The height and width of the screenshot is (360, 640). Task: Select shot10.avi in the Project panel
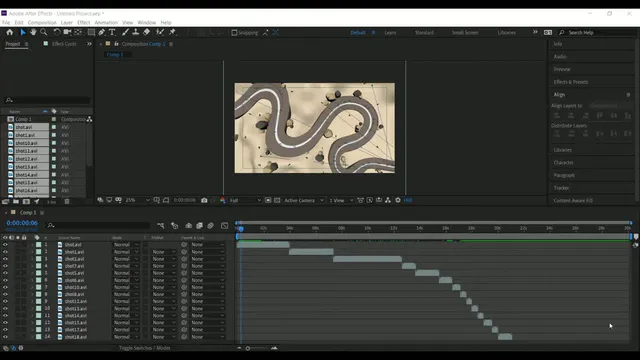[27, 143]
